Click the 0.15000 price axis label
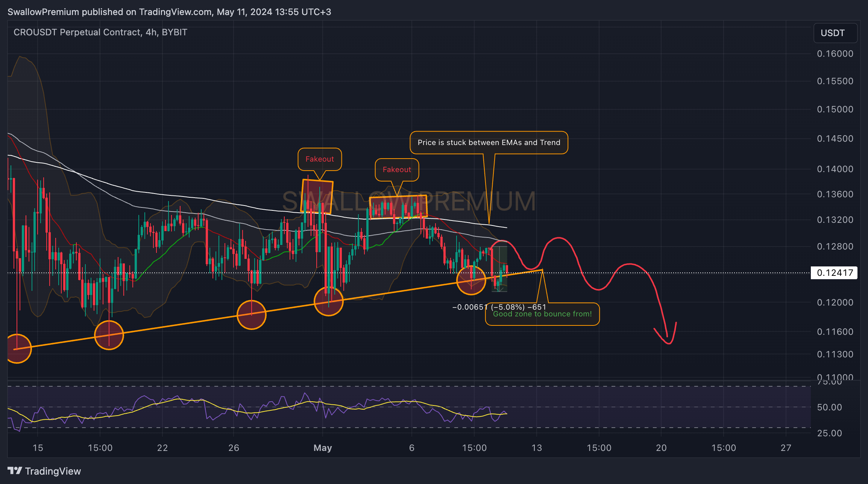The height and width of the screenshot is (484, 868). point(835,109)
